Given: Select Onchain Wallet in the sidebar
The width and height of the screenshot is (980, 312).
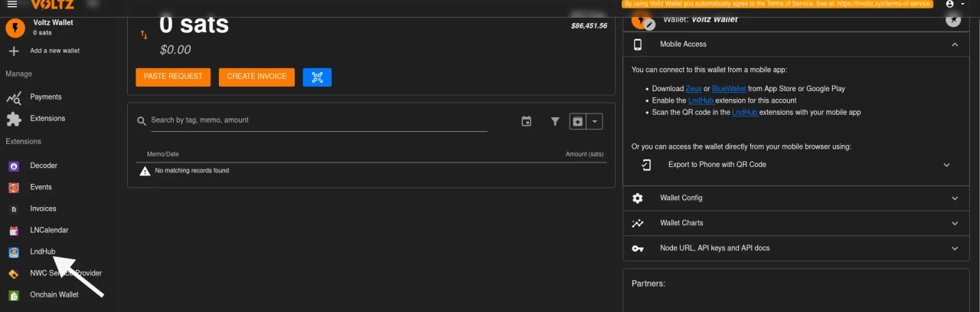Looking at the screenshot, I should tap(54, 294).
